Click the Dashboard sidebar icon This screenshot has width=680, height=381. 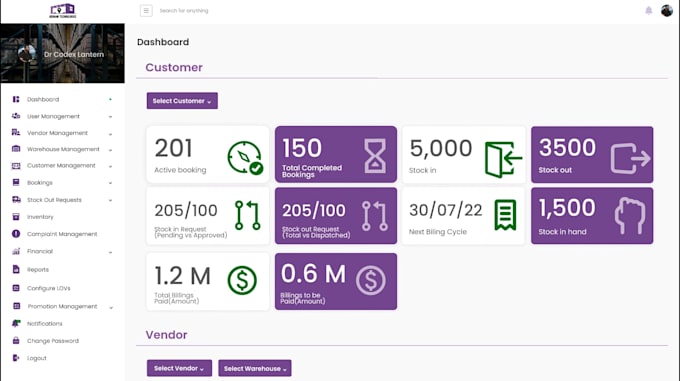point(16,99)
